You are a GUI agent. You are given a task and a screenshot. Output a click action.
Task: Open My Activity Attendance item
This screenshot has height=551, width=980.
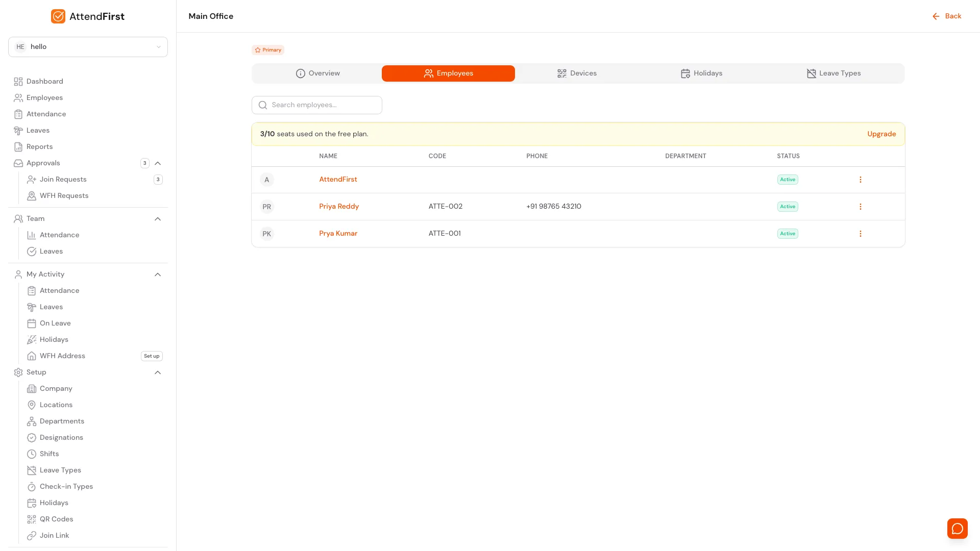(x=59, y=291)
